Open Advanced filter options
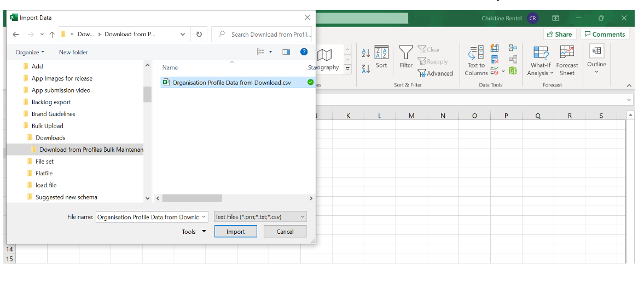 435,73
